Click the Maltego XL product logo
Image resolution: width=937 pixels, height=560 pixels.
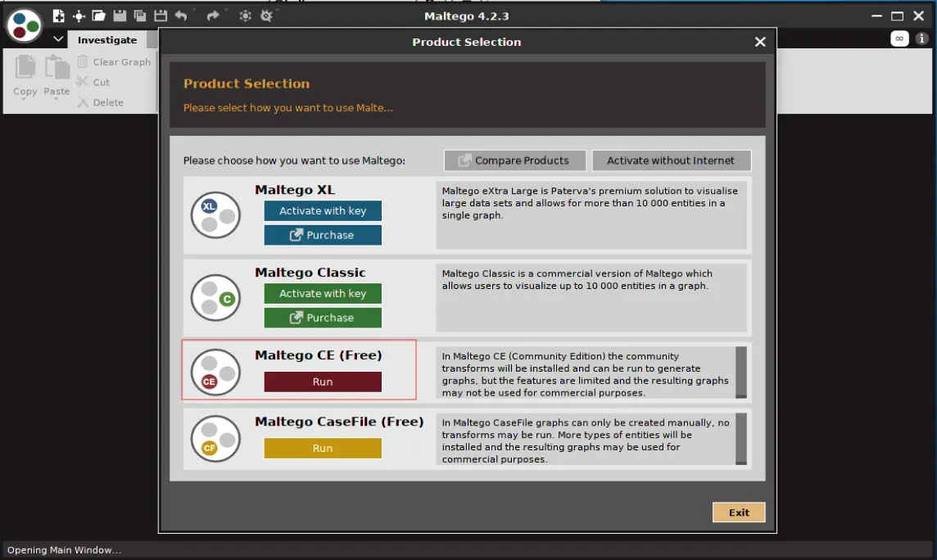pos(215,215)
